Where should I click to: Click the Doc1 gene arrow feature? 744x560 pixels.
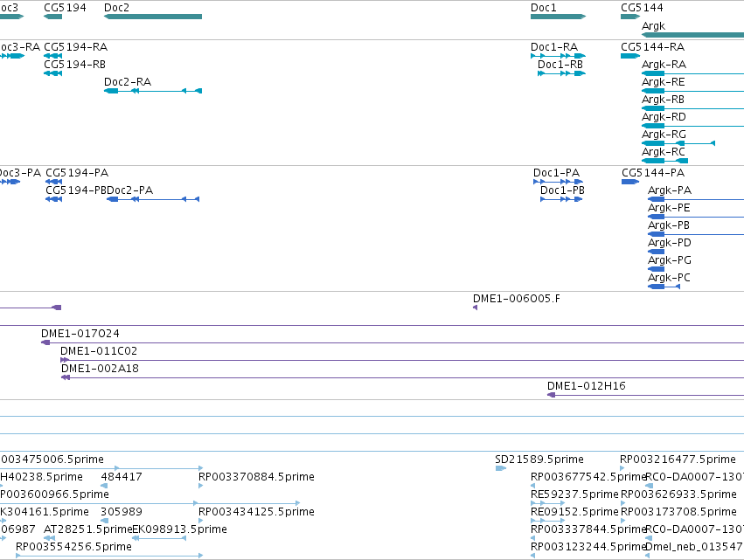tap(558, 17)
